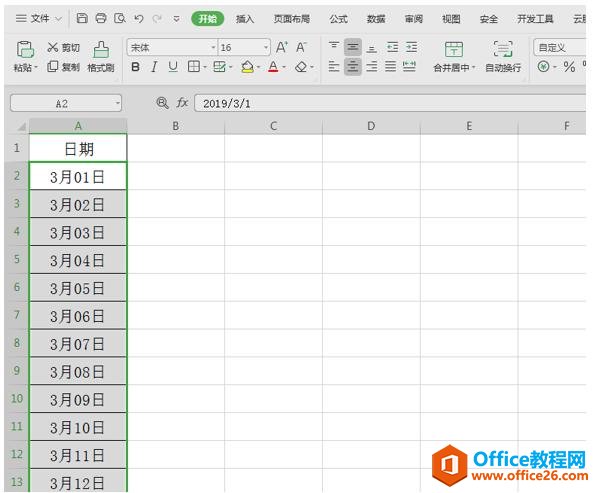Screen dimensions: 595x493
Task: Click the Undo arrow icon
Action: coord(139,18)
